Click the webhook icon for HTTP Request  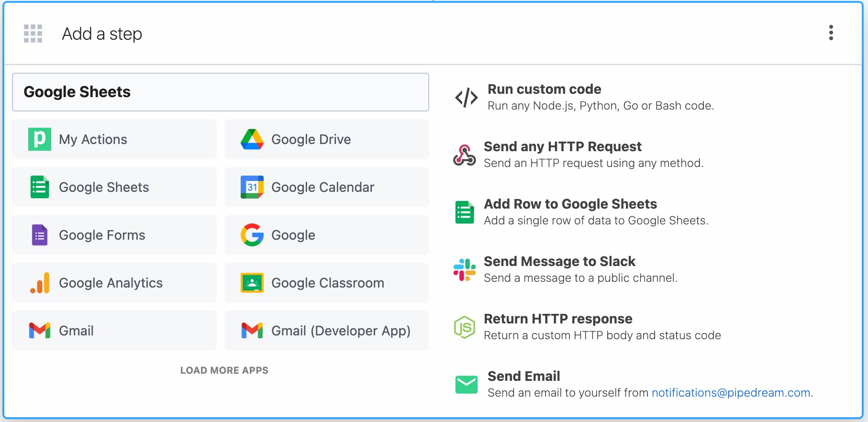[464, 155]
